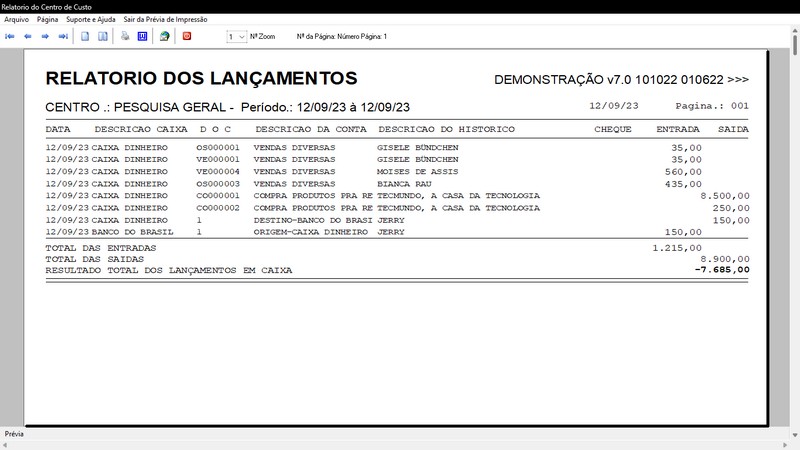
Task: Click the 560,00 entrada value
Action: [x=683, y=172]
